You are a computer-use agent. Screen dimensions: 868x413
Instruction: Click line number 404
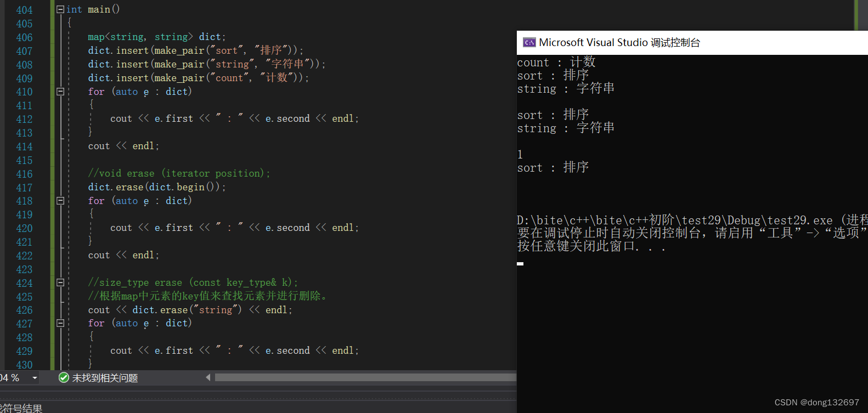coord(24,10)
